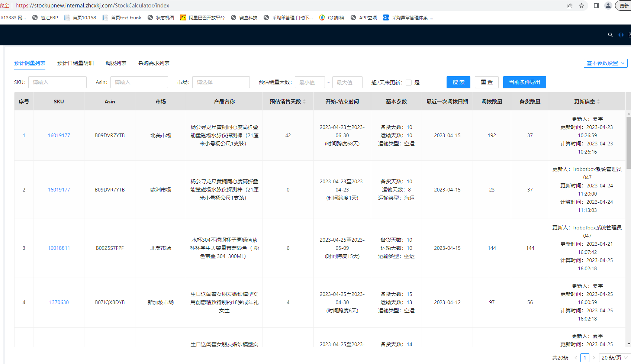Expand the 基本参数设置 dropdown
The image size is (631, 364).
[x=605, y=63]
